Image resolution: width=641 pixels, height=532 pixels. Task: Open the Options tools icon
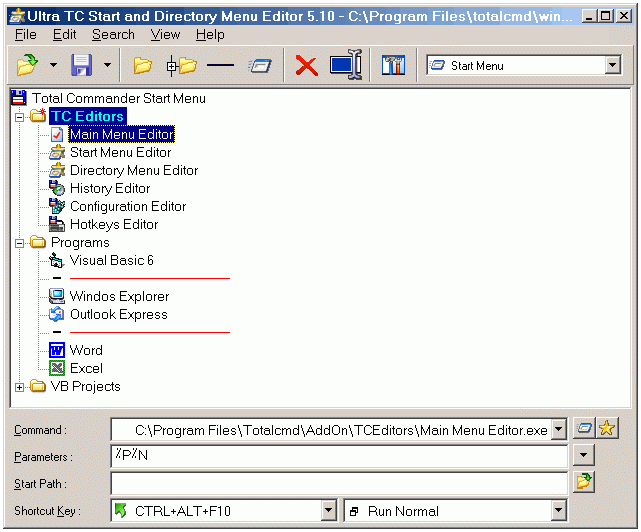393,65
